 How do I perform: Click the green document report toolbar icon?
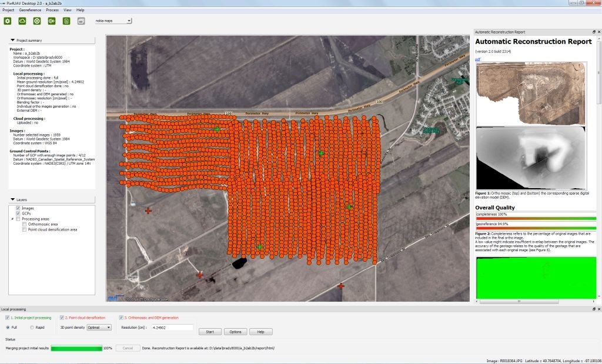pos(66,21)
